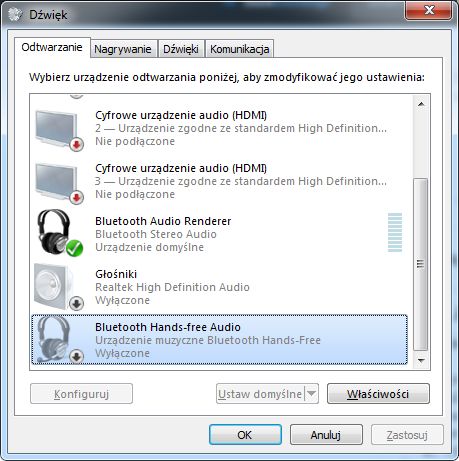The height and width of the screenshot is (461, 459).
Task: Open the Dźwięki tab
Action: pos(181,49)
